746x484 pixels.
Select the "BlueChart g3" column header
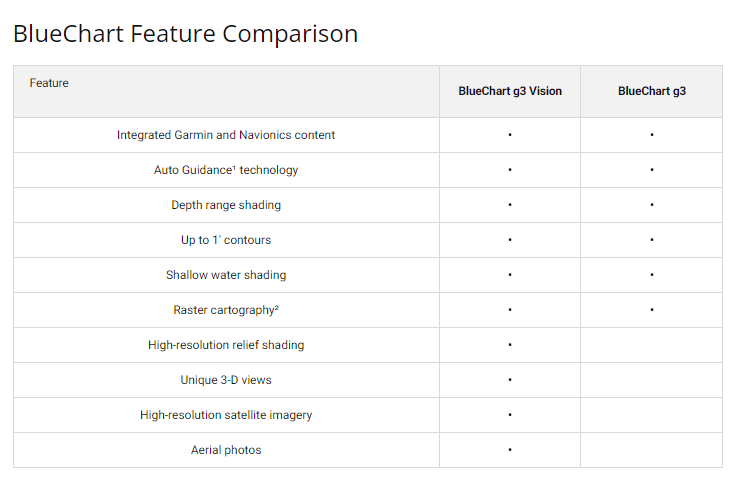coord(652,91)
